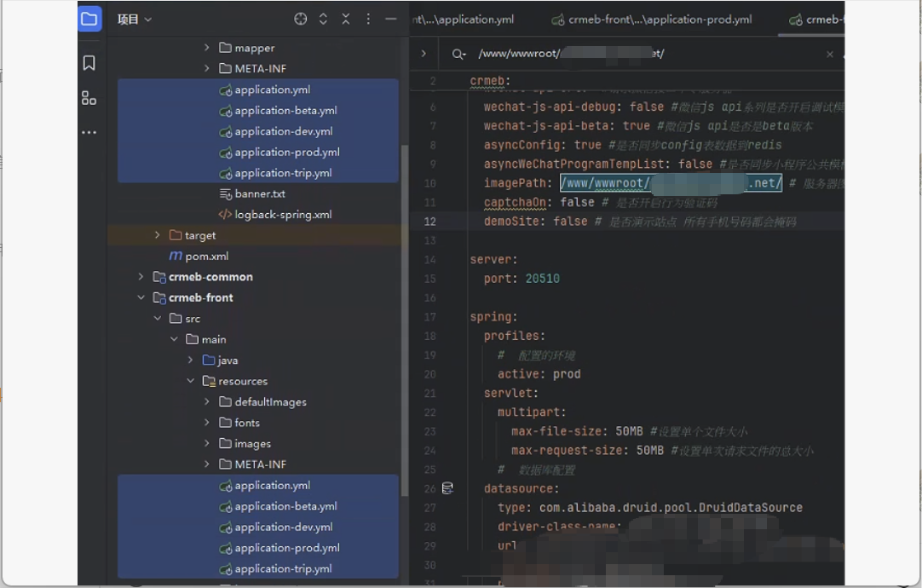Click the crmeb: breadcrumb header
This screenshot has height=588, width=922.
490,81
